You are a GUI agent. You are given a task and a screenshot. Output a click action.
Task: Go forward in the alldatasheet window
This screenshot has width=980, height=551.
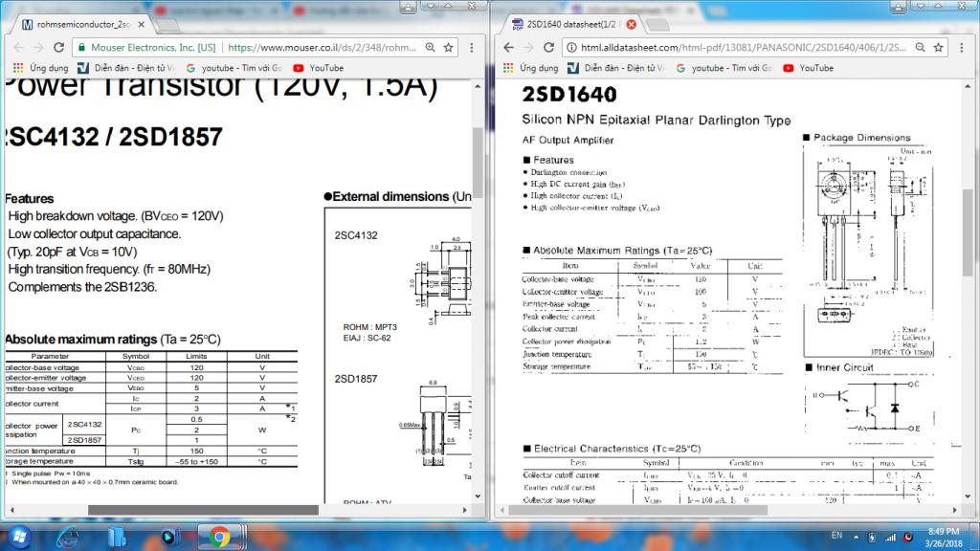coord(528,48)
